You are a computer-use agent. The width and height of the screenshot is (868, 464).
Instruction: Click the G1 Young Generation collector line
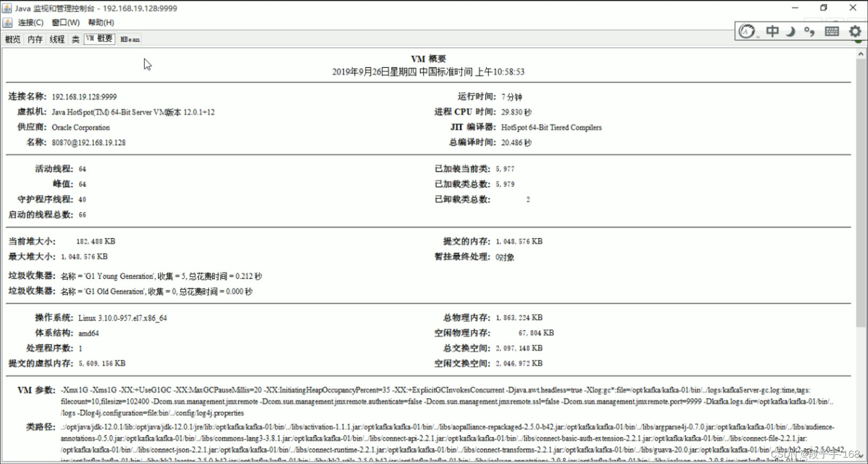161,276
